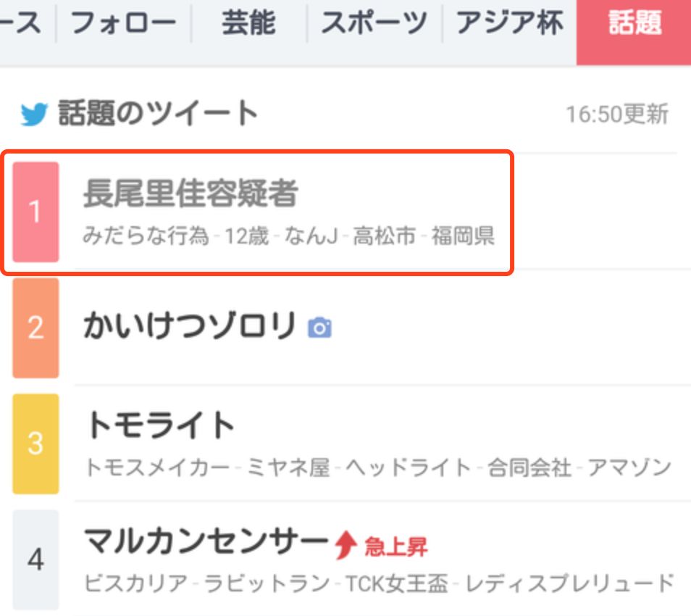691x616 pixels.
Task: Click the gray rank 4 badge
Action: point(35,559)
